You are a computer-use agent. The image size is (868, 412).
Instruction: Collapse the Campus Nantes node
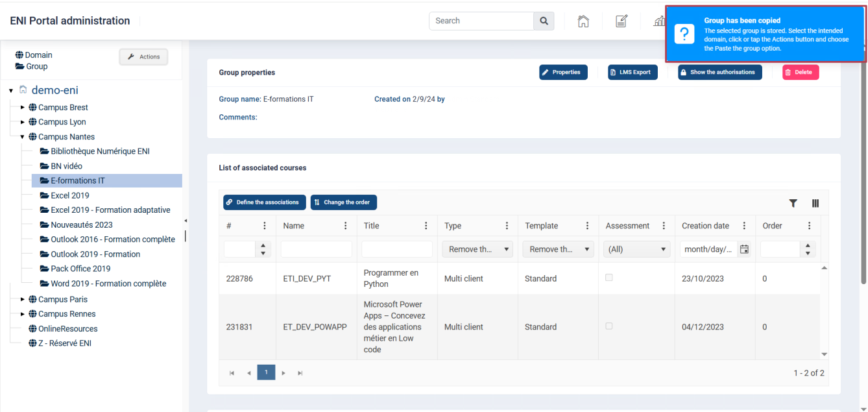pos(23,137)
